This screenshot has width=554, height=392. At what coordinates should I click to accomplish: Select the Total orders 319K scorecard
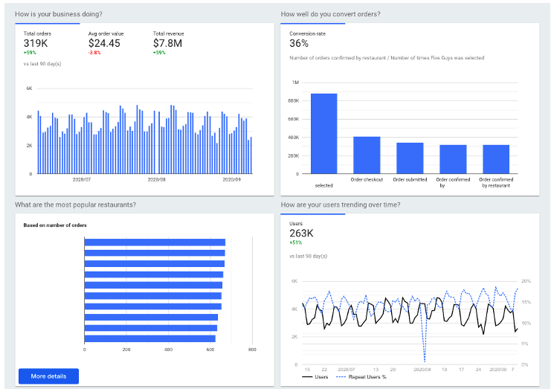click(x=36, y=43)
